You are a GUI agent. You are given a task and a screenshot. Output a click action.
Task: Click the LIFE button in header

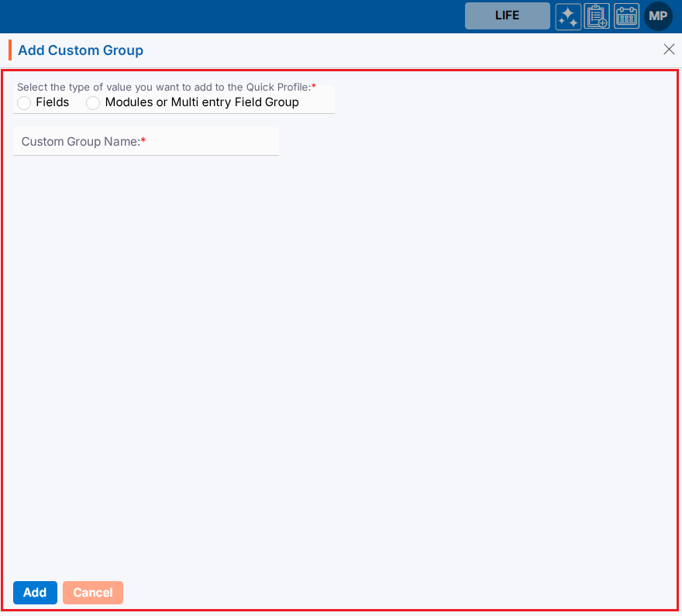click(507, 15)
